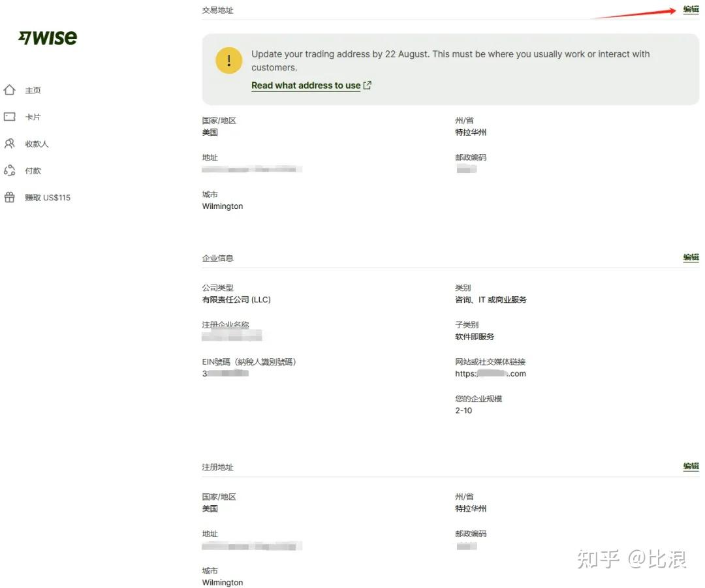The height and width of the screenshot is (588, 705).
Task: Open the 卡片 sidebar entry
Action: click(33, 116)
